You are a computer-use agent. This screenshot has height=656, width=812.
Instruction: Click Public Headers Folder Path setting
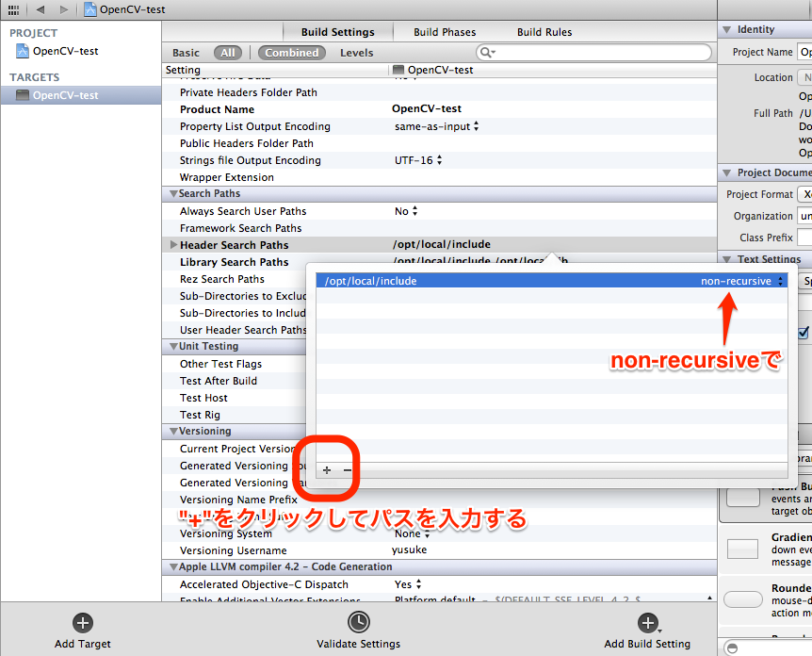[x=247, y=143]
